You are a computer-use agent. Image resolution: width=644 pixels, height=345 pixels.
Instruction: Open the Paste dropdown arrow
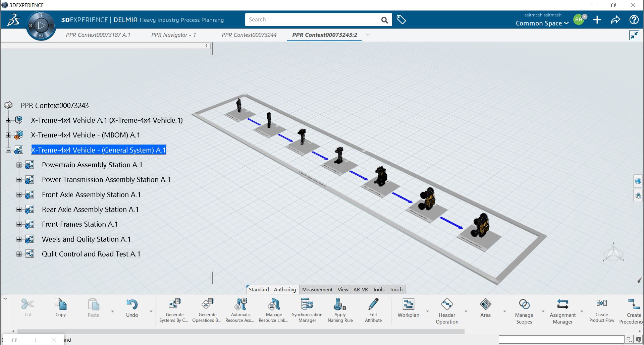click(112, 311)
